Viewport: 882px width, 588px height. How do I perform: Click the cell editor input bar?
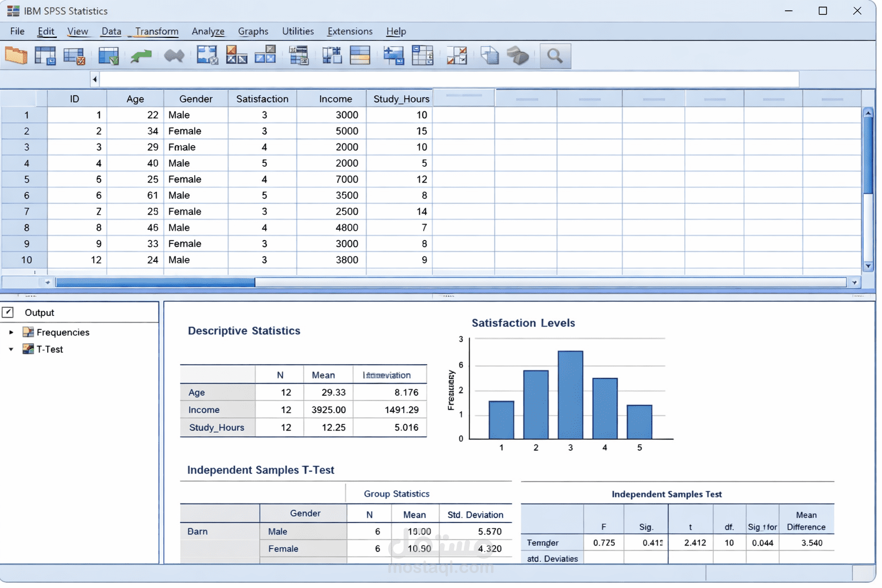coord(449,79)
